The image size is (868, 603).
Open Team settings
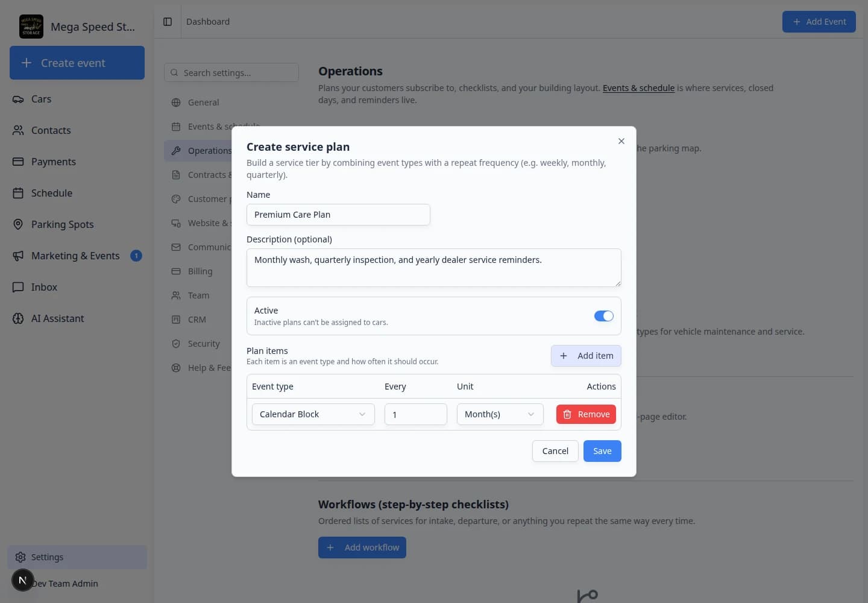pyautogui.click(x=198, y=295)
